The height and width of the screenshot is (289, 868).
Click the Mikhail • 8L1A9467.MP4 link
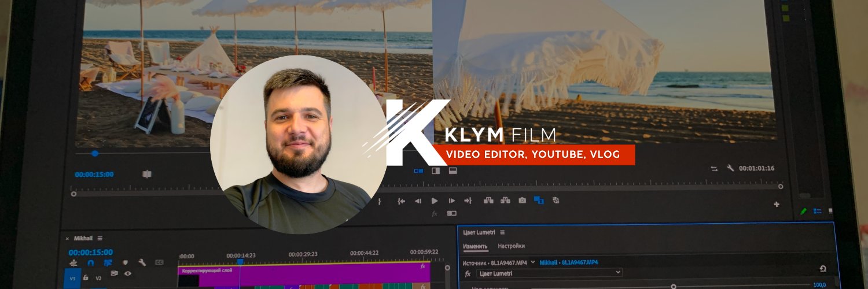[569, 262]
